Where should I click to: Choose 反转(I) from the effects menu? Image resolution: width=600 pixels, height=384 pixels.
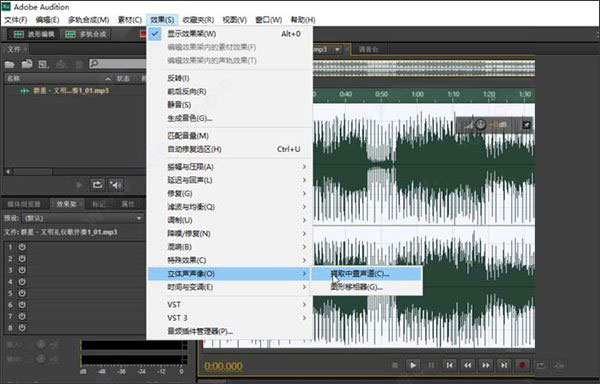tap(230, 78)
